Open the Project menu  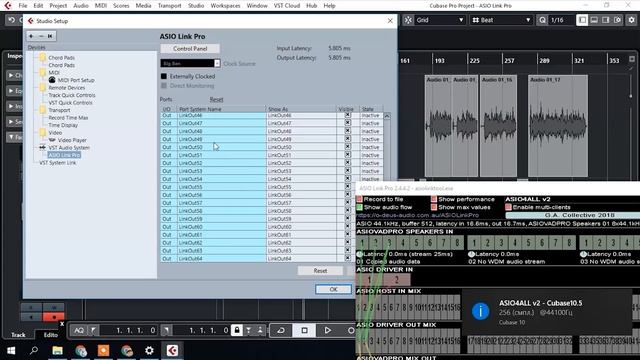click(x=58, y=6)
